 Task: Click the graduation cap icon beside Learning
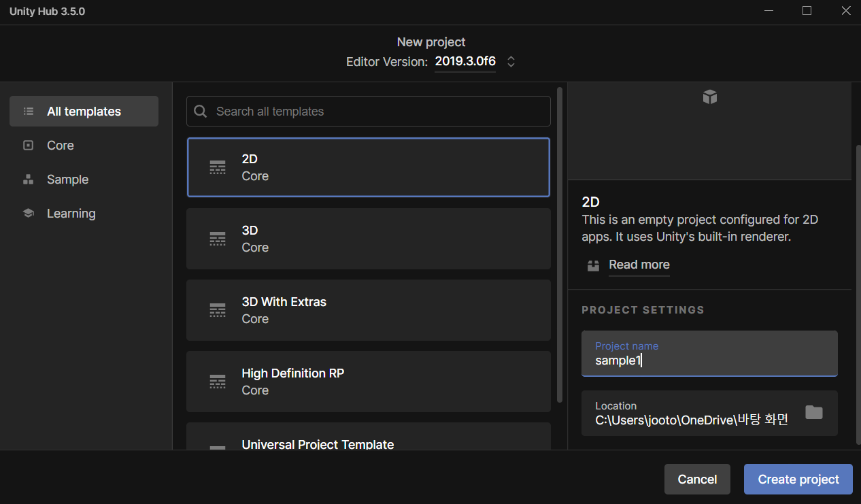[28, 214]
